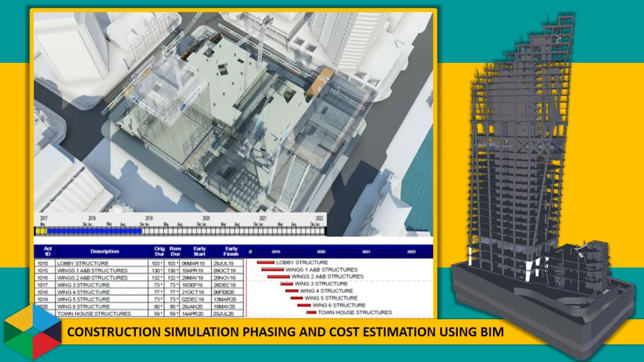Image resolution: width=644 pixels, height=362 pixels.
Task: Select the Lobby Structure red Gantt bar
Action: (x=265, y=263)
